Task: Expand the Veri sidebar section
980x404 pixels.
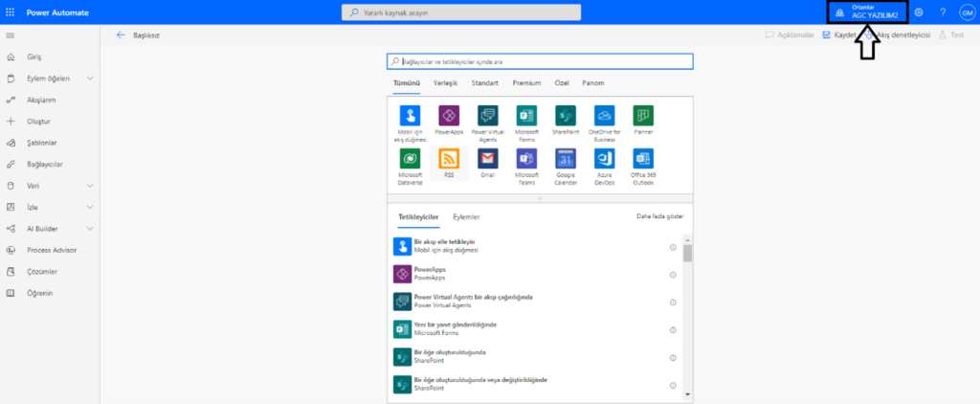Action: coord(90,186)
